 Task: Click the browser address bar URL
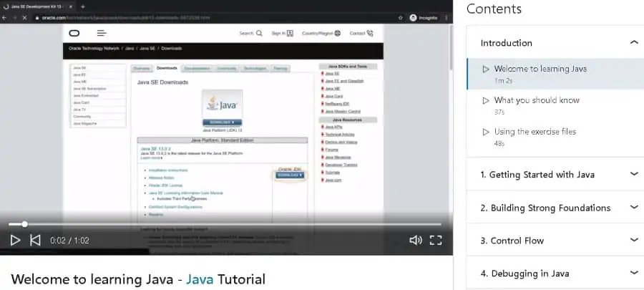click(x=126, y=18)
